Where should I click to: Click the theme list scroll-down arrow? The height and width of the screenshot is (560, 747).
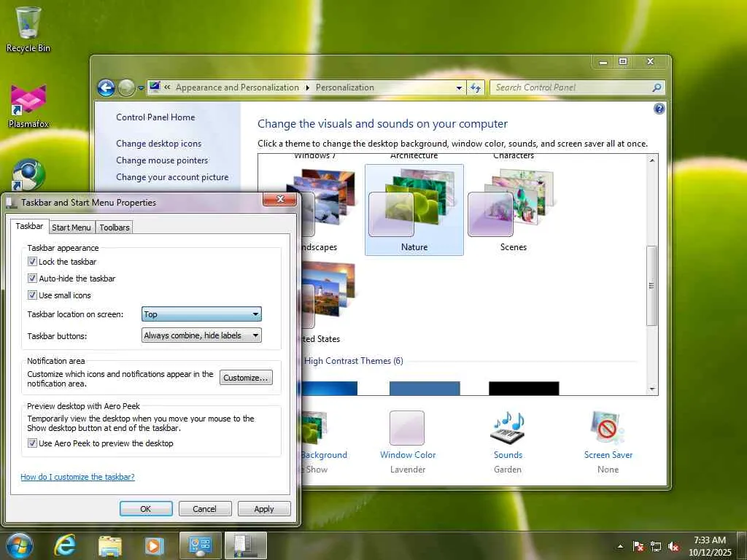point(652,389)
